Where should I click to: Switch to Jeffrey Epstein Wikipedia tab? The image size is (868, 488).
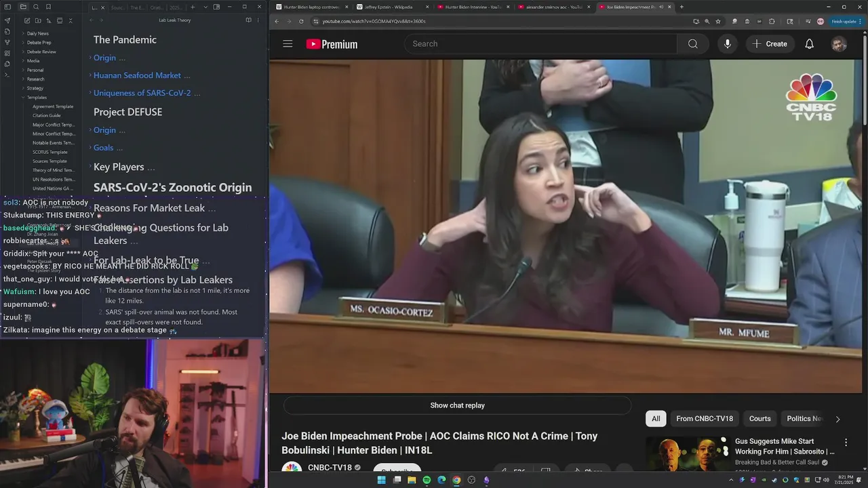[392, 7]
